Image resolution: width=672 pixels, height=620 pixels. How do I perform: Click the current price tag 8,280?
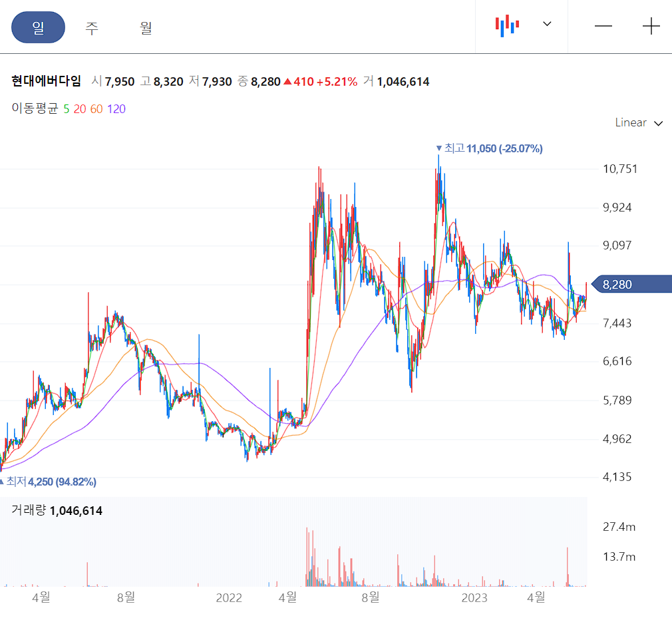631,284
